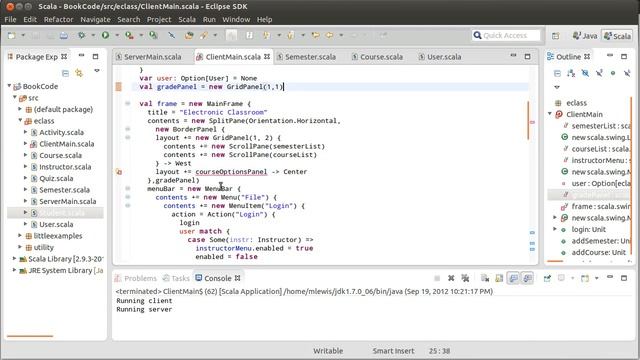Expand the (default package) node

pyautogui.click(x=20, y=109)
